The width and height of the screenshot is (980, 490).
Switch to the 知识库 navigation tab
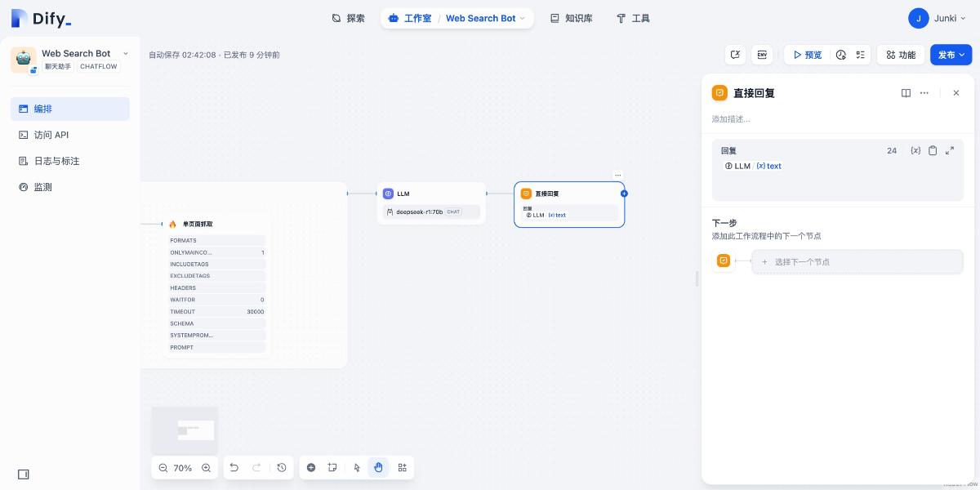(x=571, y=17)
